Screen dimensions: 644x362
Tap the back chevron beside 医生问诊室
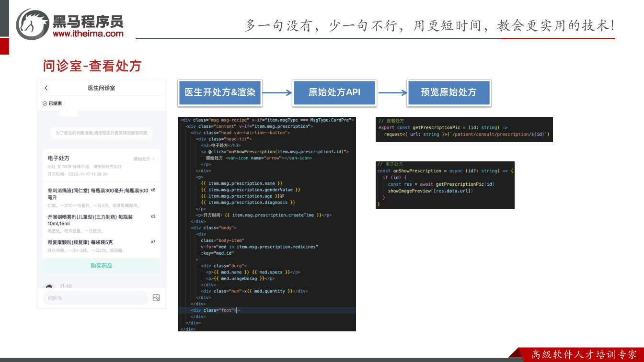[x=46, y=88]
